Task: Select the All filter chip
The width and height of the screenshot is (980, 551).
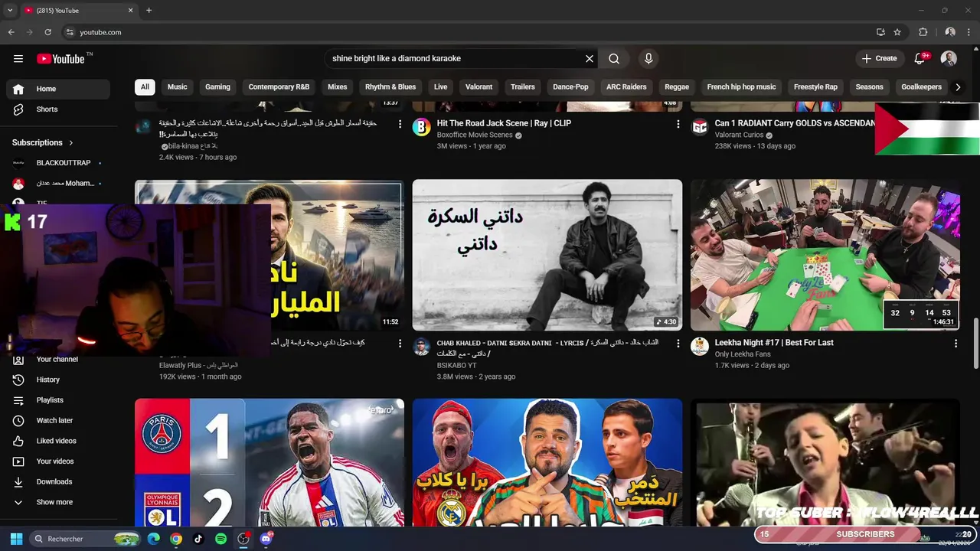Action: click(x=145, y=86)
